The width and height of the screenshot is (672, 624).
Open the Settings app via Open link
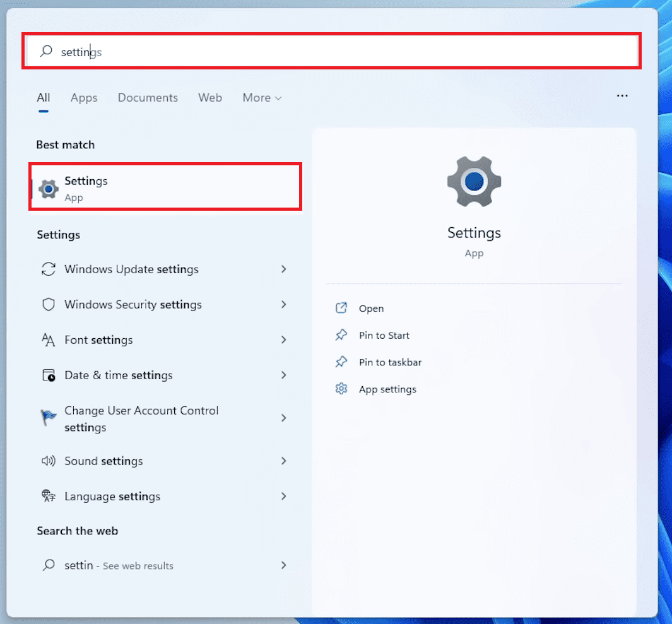tap(371, 309)
